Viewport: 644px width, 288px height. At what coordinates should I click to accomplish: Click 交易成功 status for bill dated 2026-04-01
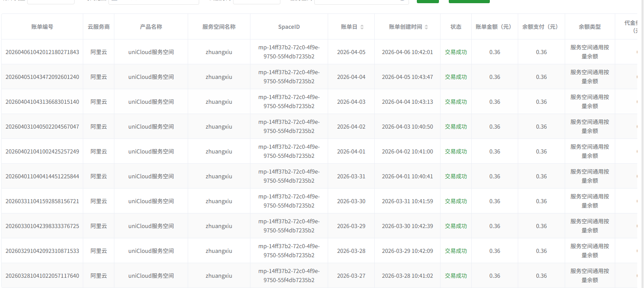pos(455,151)
